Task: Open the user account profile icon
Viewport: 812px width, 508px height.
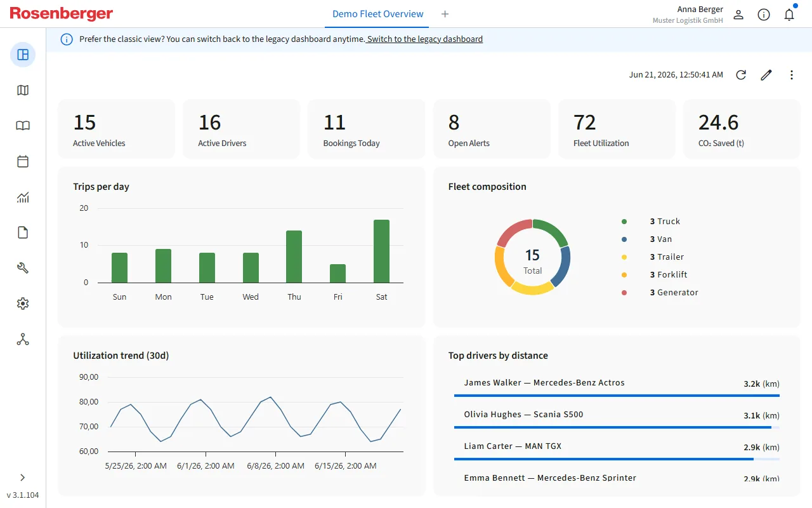Action: pos(738,15)
